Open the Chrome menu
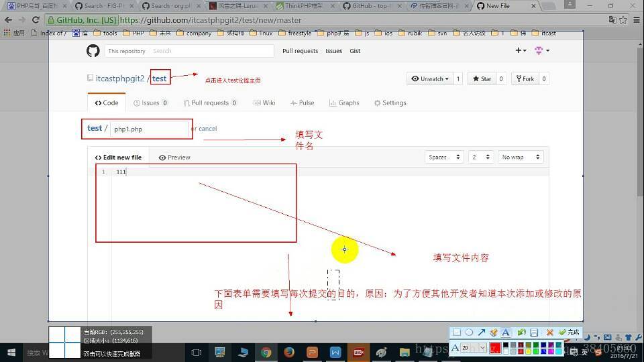Screen dimensions: 644x362 tap(637, 19)
